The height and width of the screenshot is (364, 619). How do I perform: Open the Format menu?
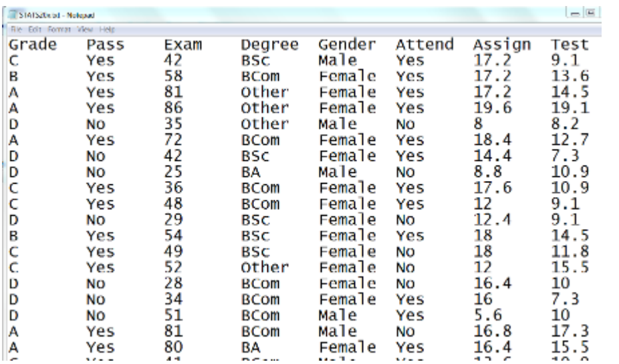click(59, 29)
